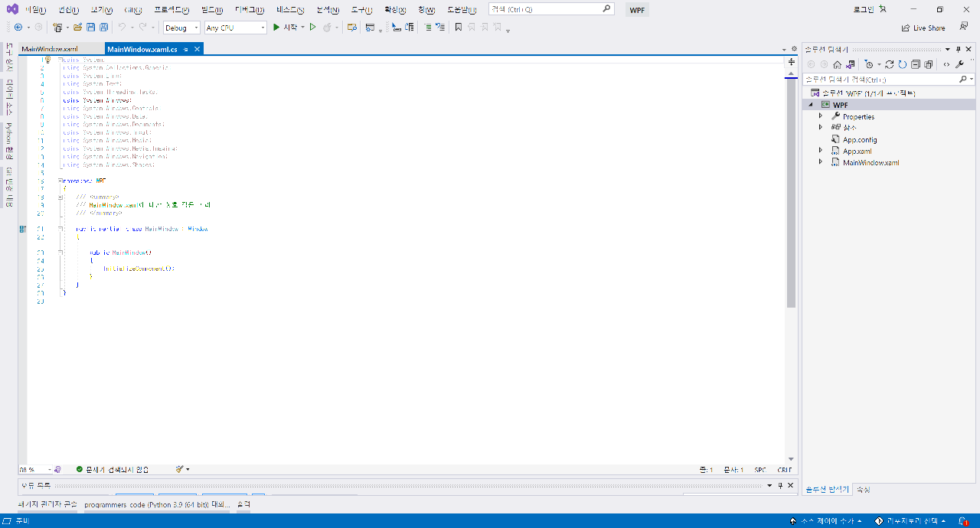Open the Any CPU platform dropdown

[x=235, y=27]
